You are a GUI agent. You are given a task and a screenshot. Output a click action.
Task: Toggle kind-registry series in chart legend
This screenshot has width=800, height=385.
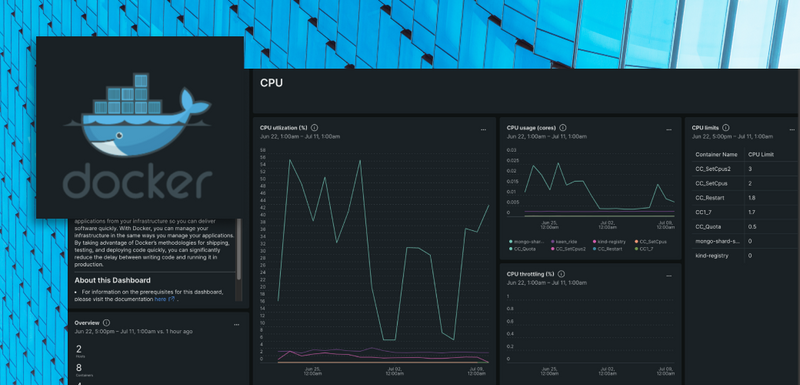point(609,242)
